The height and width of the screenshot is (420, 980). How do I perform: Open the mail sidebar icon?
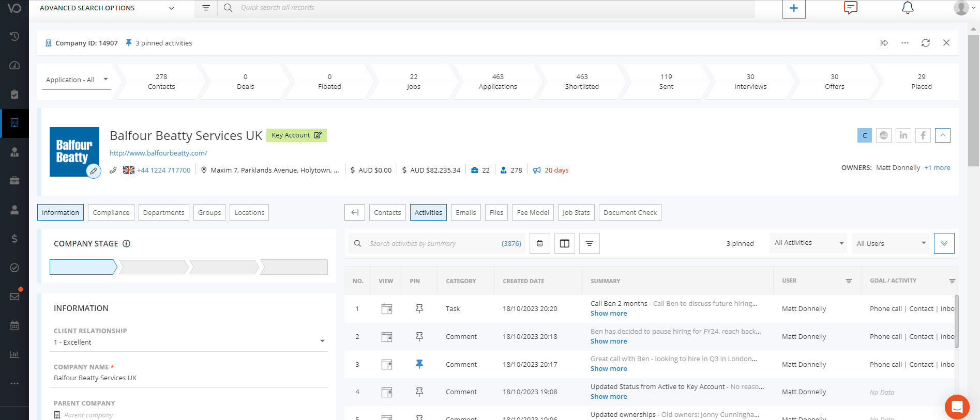pos(14,297)
